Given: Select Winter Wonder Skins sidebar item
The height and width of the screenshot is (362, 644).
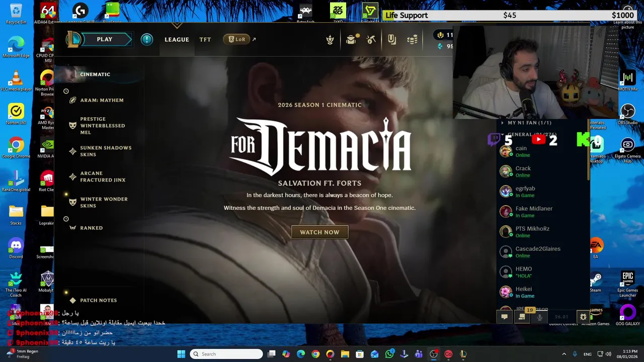Looking at the screenshot, I should [98, 202].
